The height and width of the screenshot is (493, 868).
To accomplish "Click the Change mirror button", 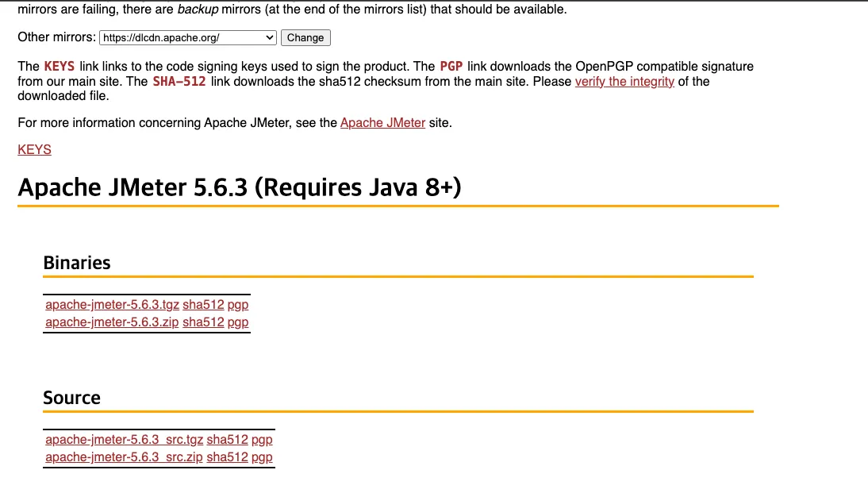I will coord(305,37).
